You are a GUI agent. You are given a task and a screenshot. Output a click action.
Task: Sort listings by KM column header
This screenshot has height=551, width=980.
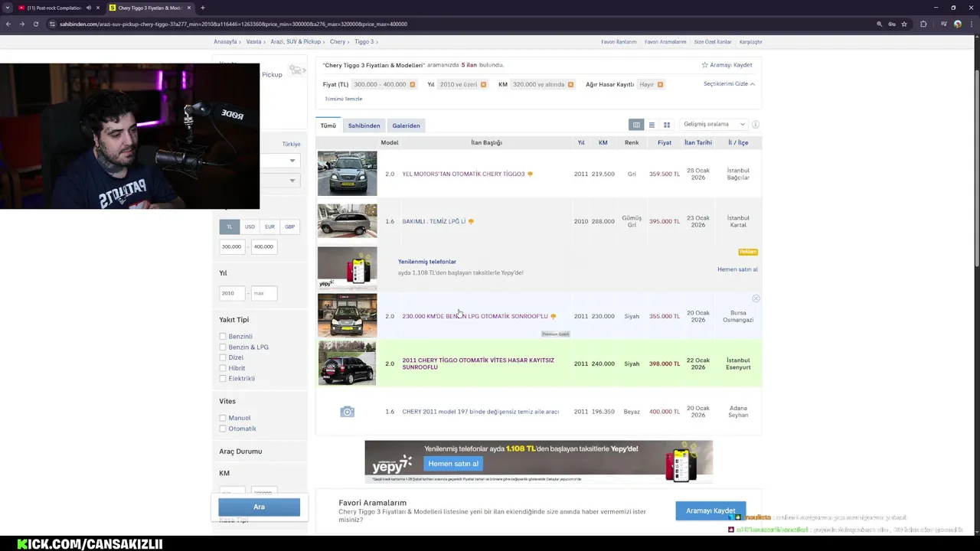click(x=603, y=142)
